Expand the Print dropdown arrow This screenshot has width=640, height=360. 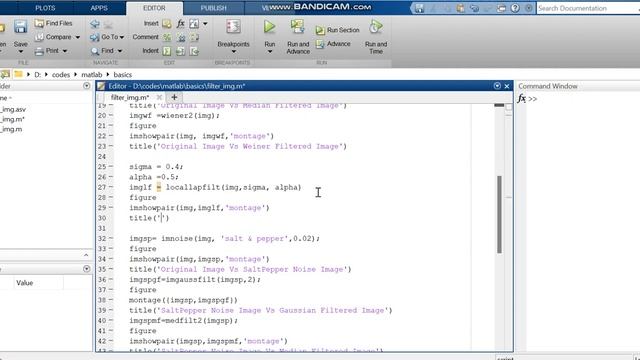(x=64, y=51)
